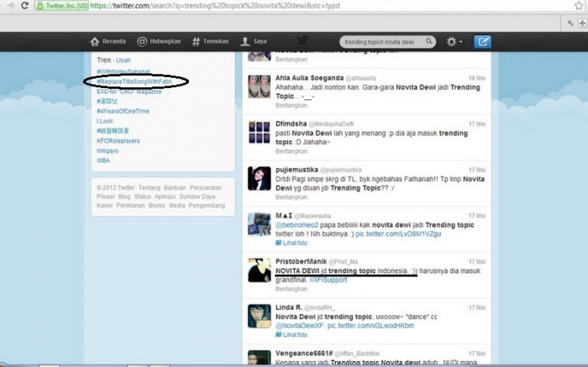Screen dimensions: 588x367
Task: Open Pengembang footer link
Action: tap(207, 206)
